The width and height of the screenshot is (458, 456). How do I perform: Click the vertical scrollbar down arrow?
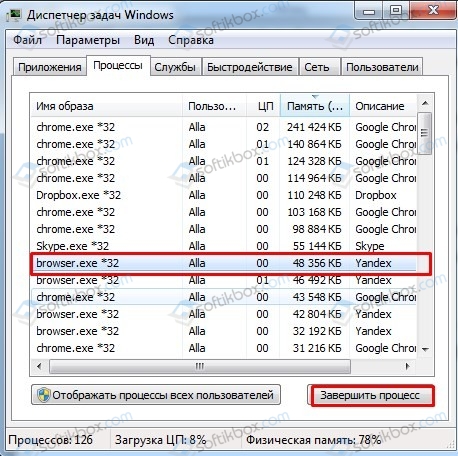tap(425, 350)
